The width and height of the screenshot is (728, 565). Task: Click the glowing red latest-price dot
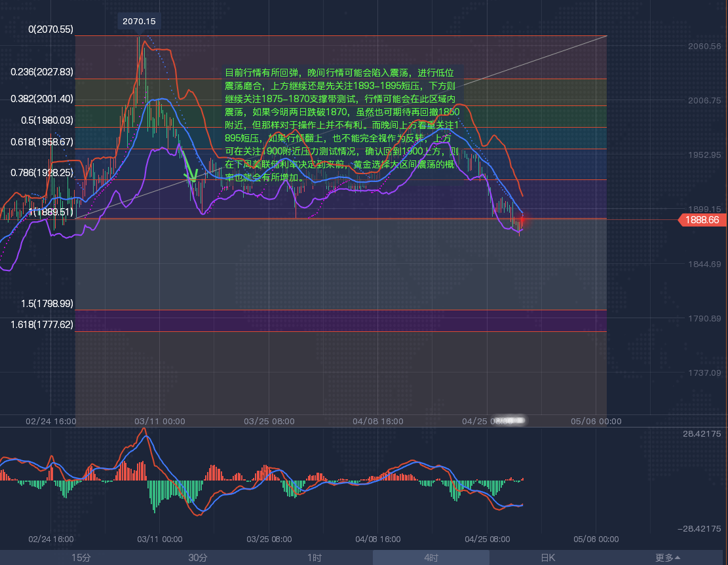[521, 221]
